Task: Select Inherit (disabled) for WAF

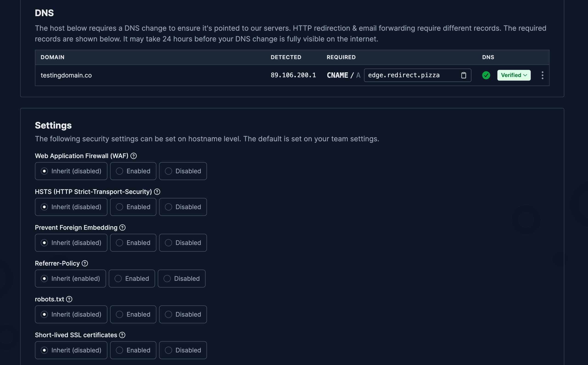Action: tap(71, 171)
